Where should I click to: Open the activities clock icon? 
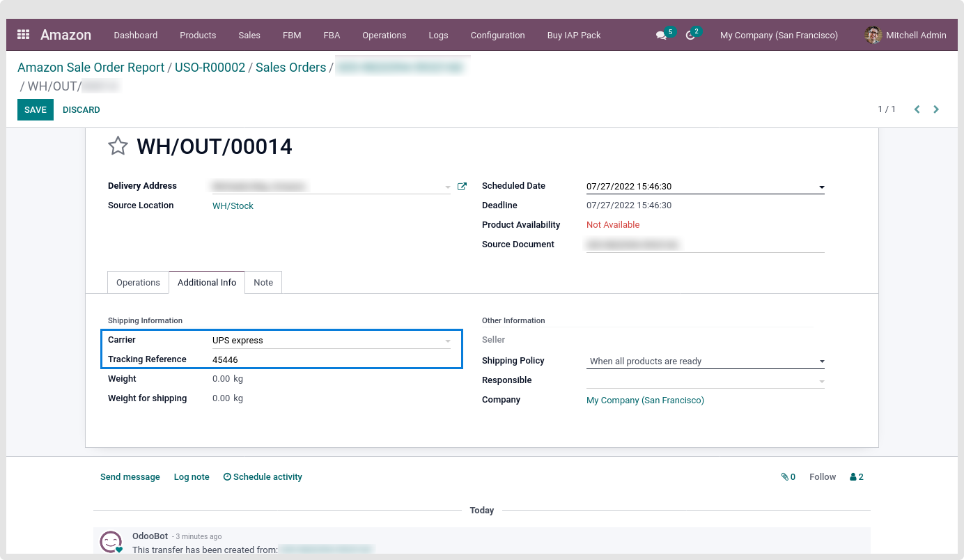[x=690, y=35]
